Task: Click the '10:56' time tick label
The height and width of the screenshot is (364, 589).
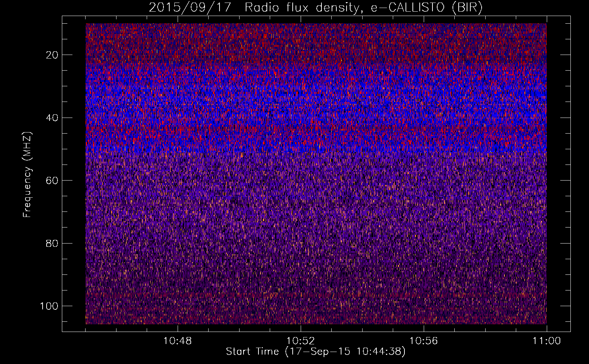Action: [423, 341]
